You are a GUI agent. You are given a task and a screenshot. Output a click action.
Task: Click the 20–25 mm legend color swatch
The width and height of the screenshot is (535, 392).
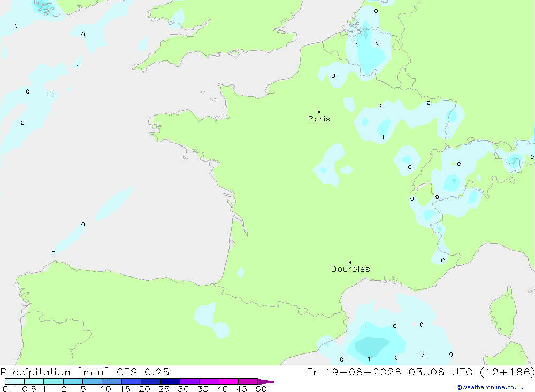point(151,381)
